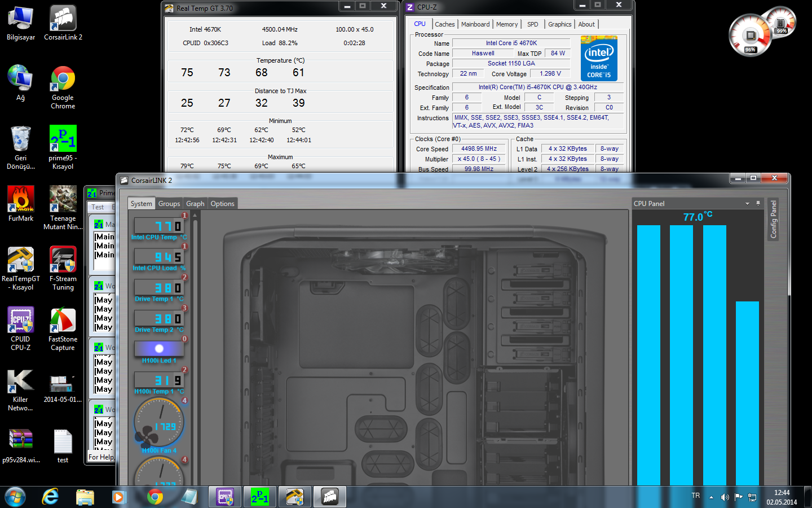Switch to CPU-Z from the taskbar
Viewport: 812px width, 508px height.
(225, 497)
